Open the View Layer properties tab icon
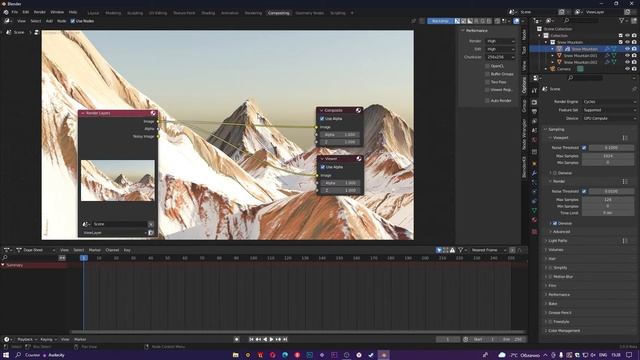This screenshot has height=360, width=640. [x=534, y=121]
